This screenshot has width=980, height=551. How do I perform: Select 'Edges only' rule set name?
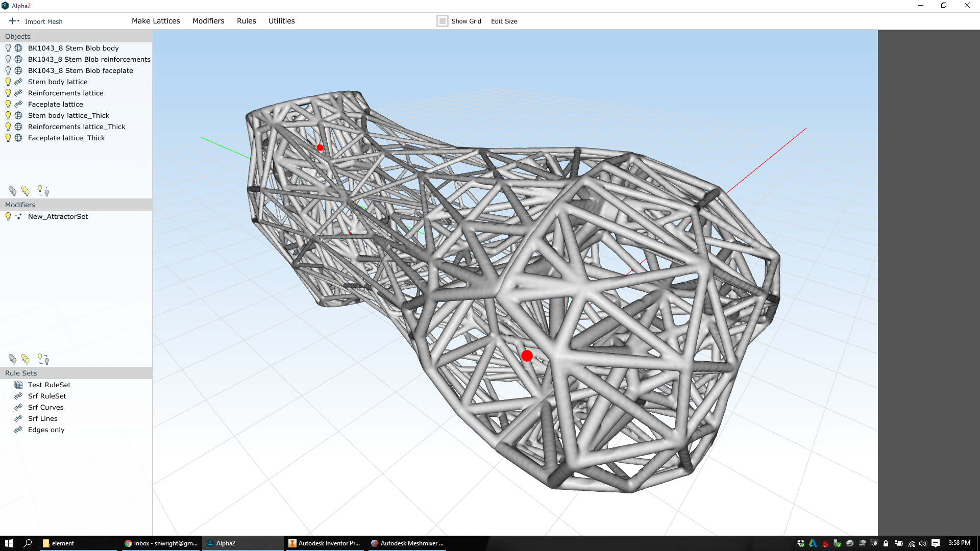coord(46,430)
